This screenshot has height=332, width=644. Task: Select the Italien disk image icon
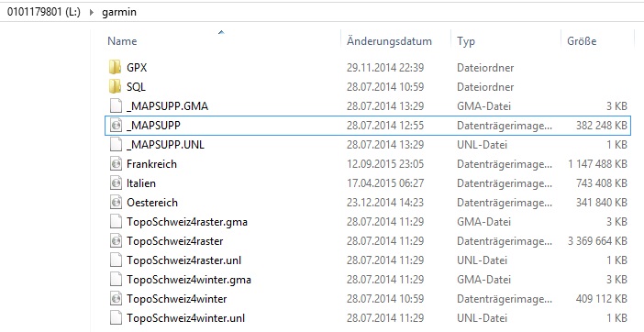(x=117, y=183)
